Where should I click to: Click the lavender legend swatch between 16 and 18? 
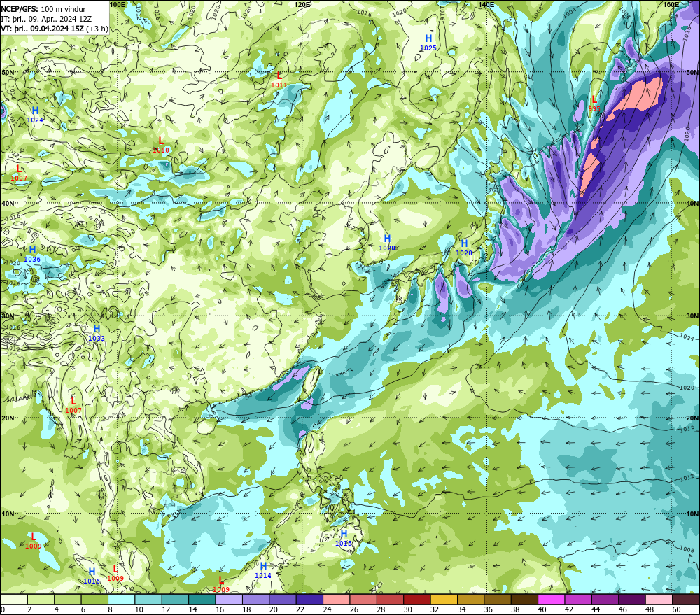click(229, 599)
